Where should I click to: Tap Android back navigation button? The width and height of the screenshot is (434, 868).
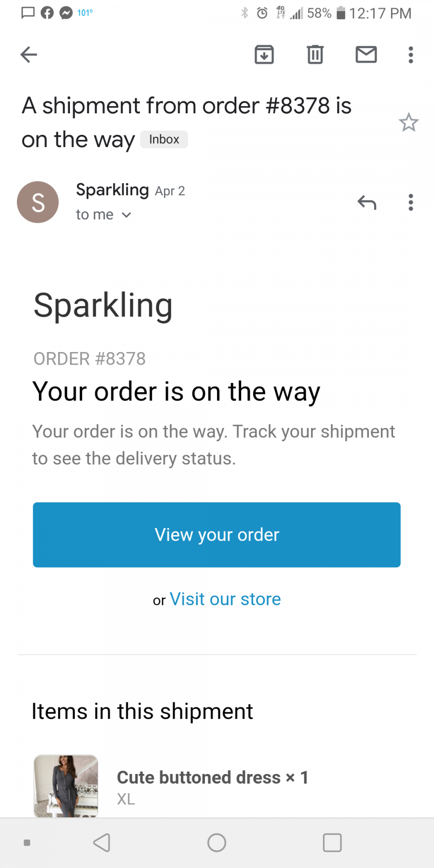[x=102, y=843]
